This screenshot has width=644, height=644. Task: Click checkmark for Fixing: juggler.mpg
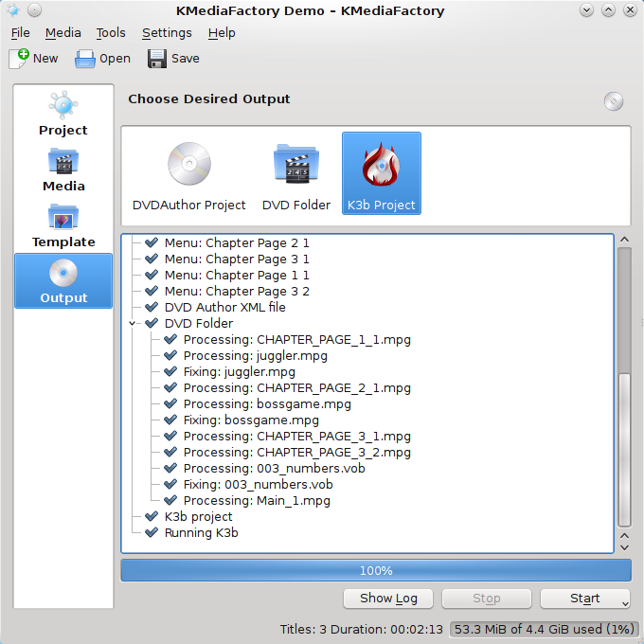tap(170, 371)
